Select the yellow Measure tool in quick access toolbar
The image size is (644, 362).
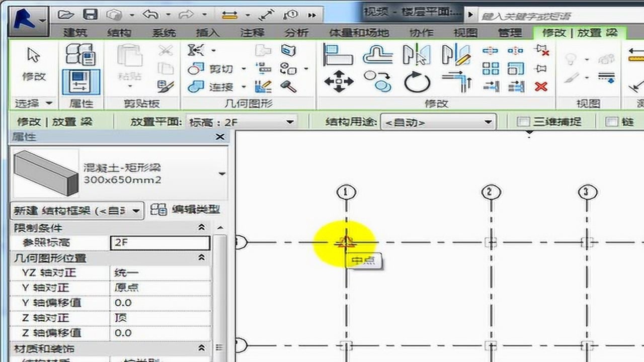(229, 15)
